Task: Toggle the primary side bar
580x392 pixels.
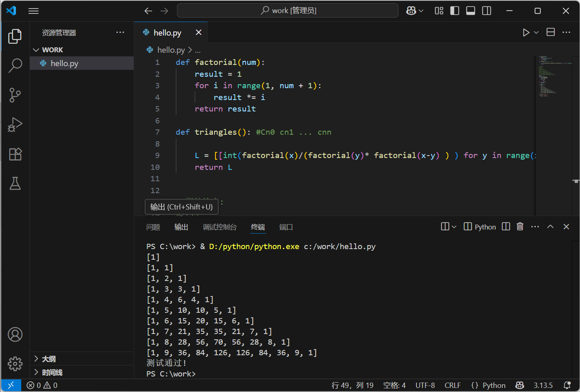Action: (455, 11)
